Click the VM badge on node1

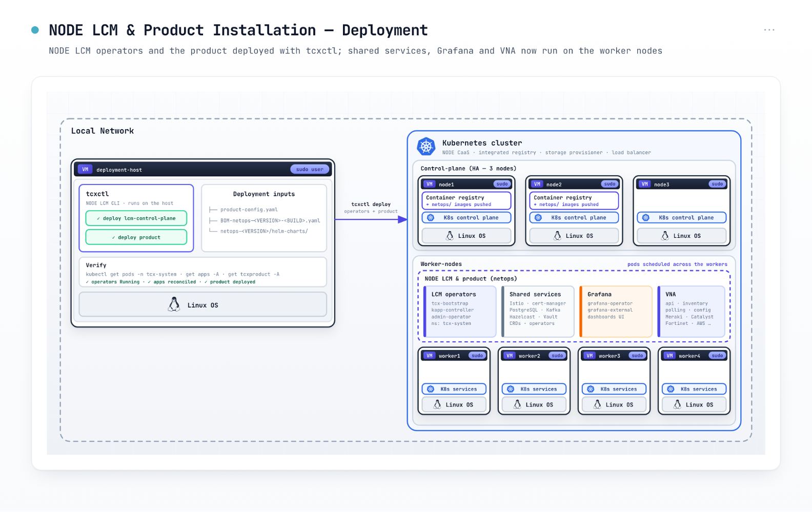[429, 184]
